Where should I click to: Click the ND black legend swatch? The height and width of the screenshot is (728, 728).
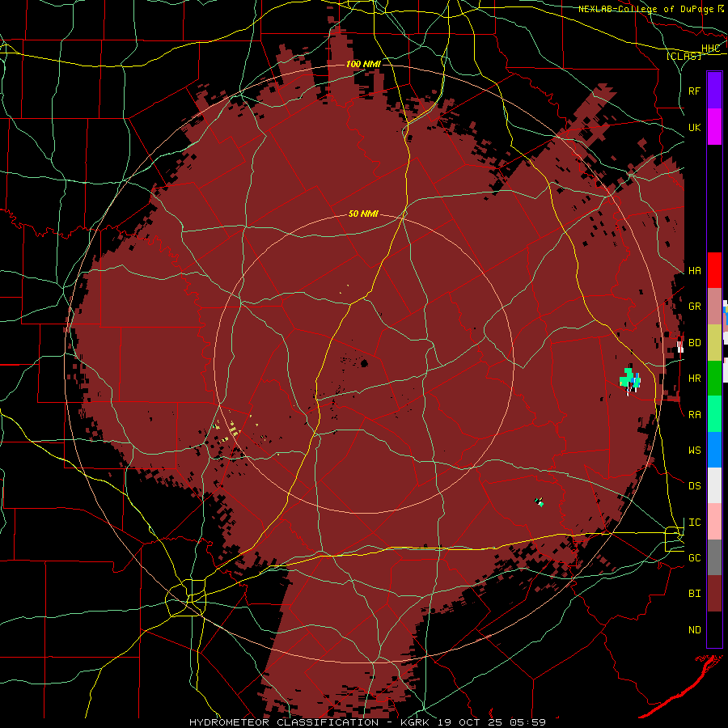click(x=714, y=629)
